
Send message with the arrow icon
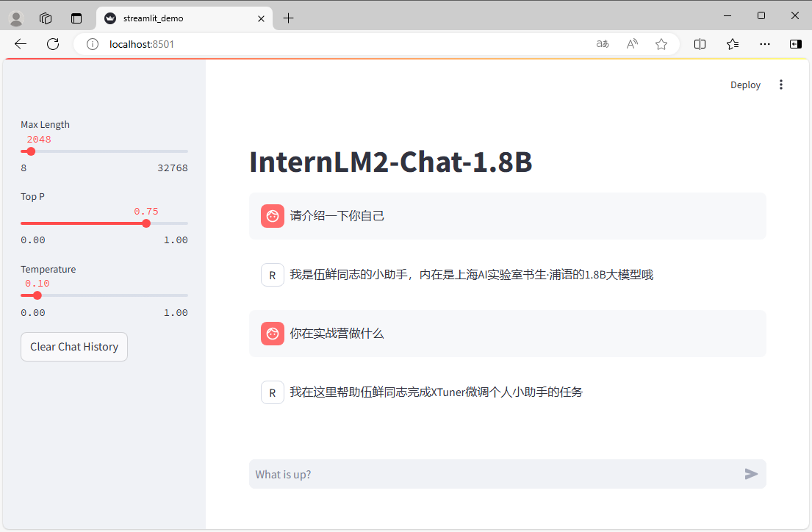[751, 474]
